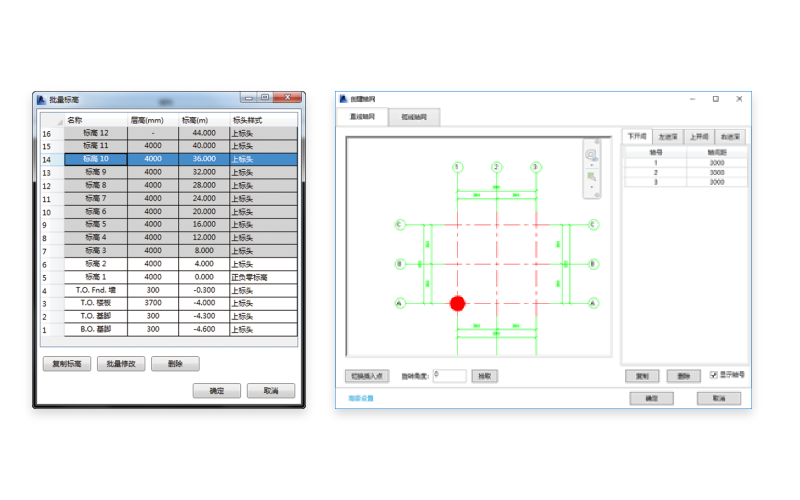Toggle the 显示轴号 checkbox
Screen dimensions: 800x500
tap(713, 375)
